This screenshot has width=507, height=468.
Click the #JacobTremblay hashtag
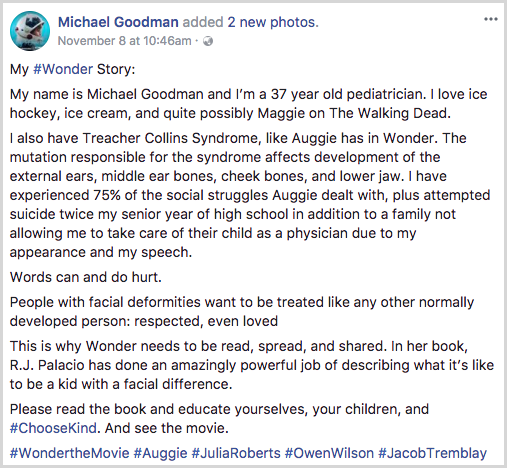(x=432, y=453)
